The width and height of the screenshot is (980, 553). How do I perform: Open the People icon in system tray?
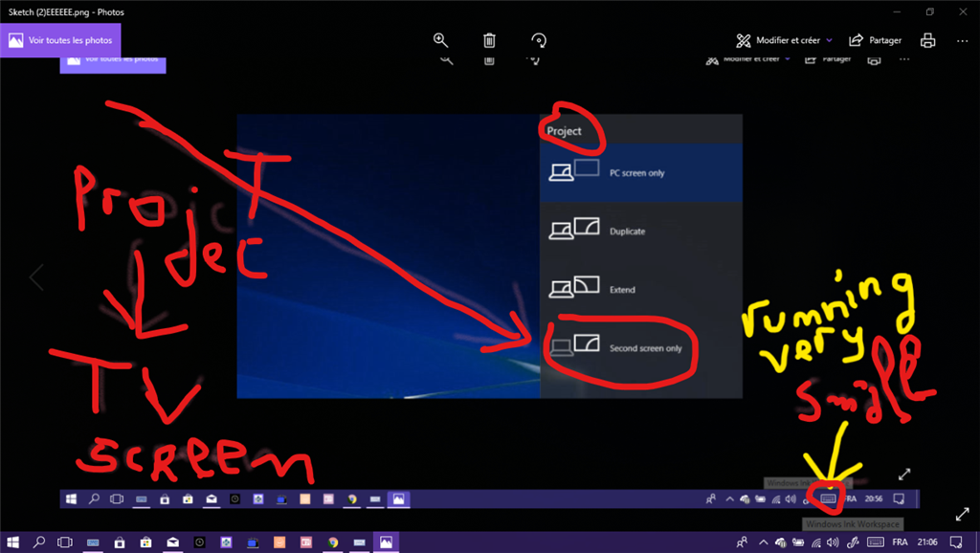pos(742,542)
